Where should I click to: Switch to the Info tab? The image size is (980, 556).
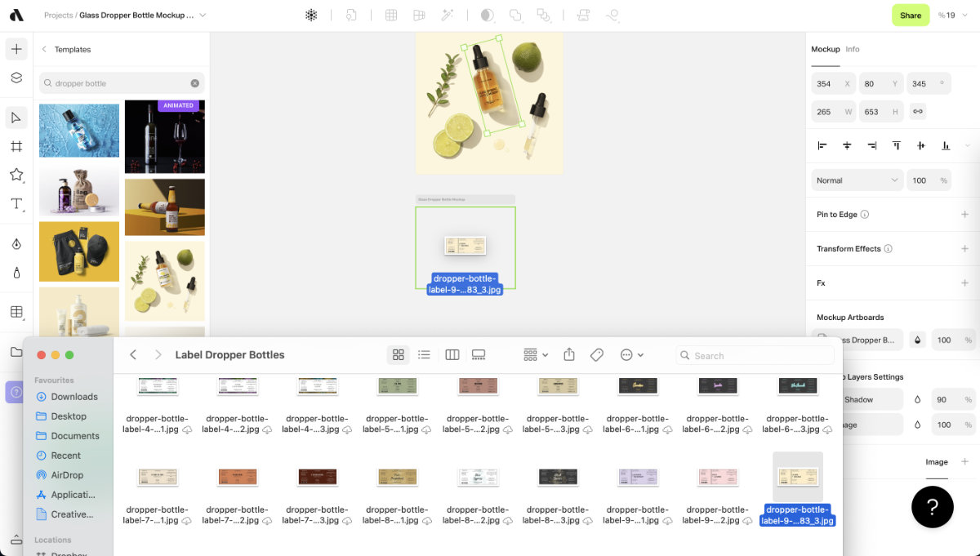click(x=852, y=49)
